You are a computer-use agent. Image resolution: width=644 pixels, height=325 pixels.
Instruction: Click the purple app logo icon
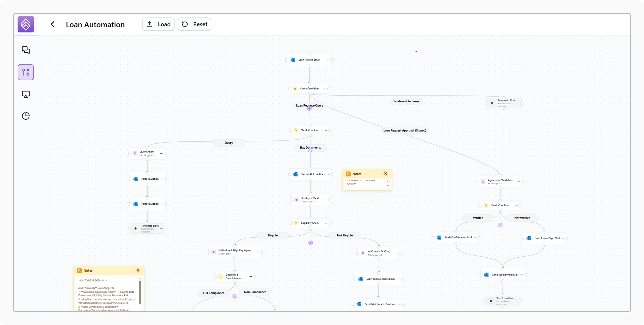point(26,24)
